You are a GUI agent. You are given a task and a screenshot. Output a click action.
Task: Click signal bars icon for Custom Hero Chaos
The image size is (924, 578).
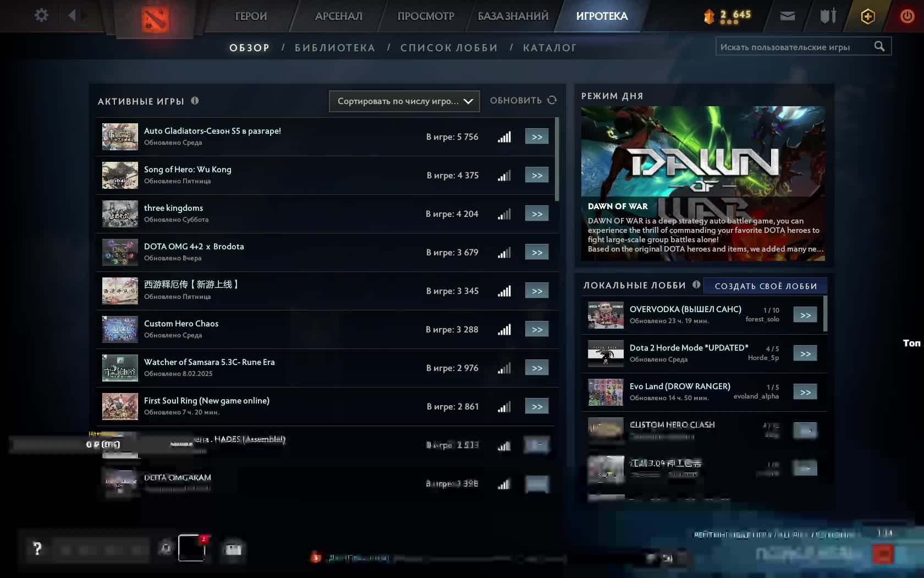(504, 329)
